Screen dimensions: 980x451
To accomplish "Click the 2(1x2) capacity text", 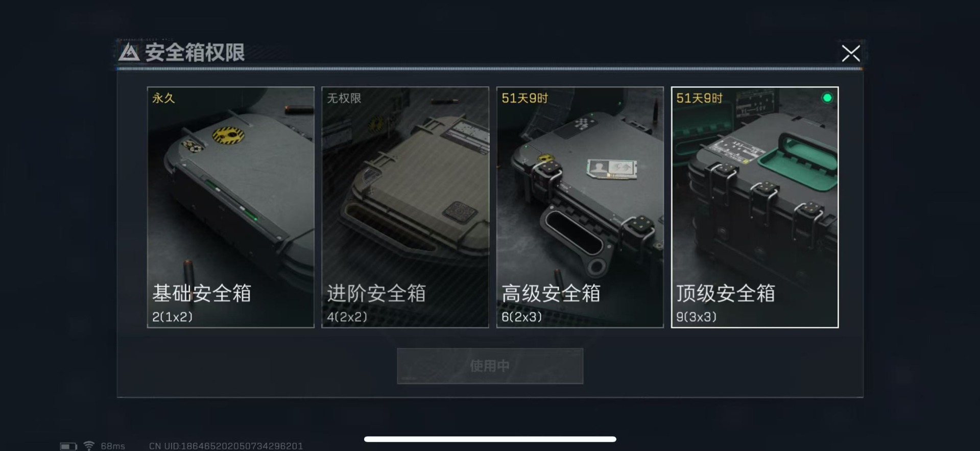I will click(x=173, y=317).
